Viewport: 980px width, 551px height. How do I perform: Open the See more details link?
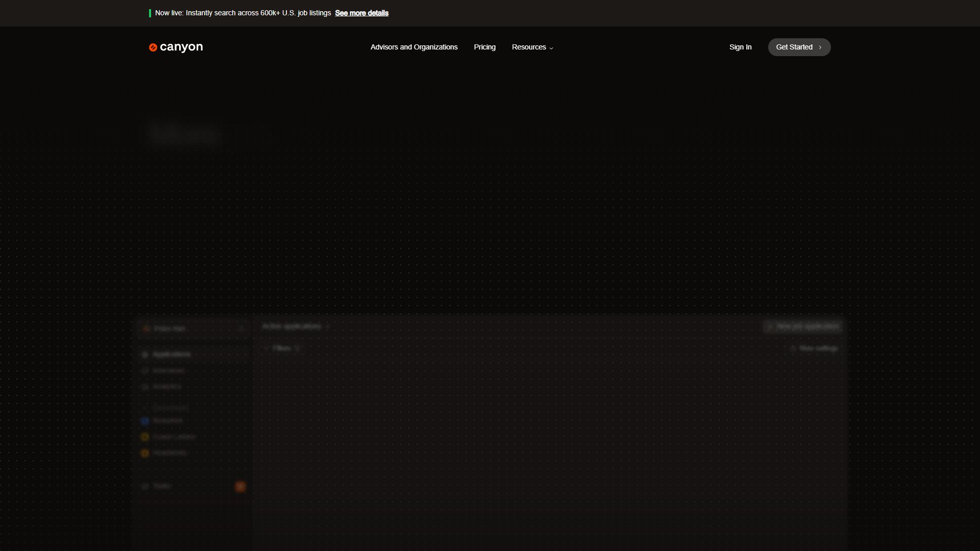361,13
